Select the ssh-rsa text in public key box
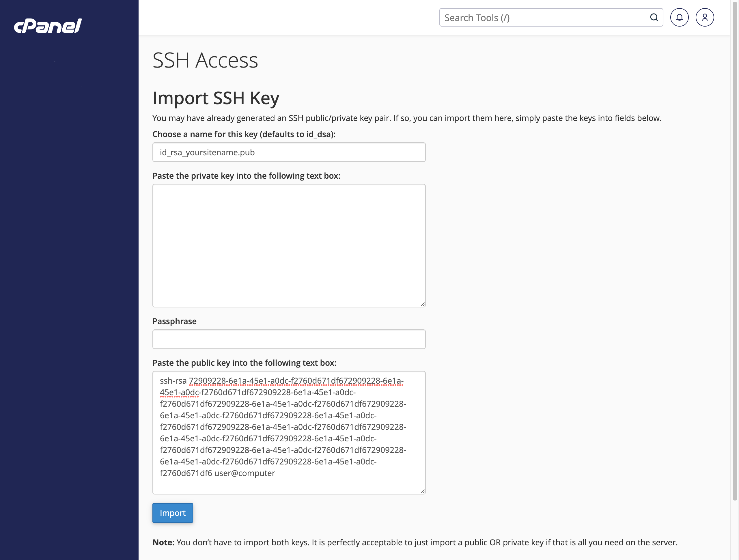Screen dimensions: 739x560 173,380
